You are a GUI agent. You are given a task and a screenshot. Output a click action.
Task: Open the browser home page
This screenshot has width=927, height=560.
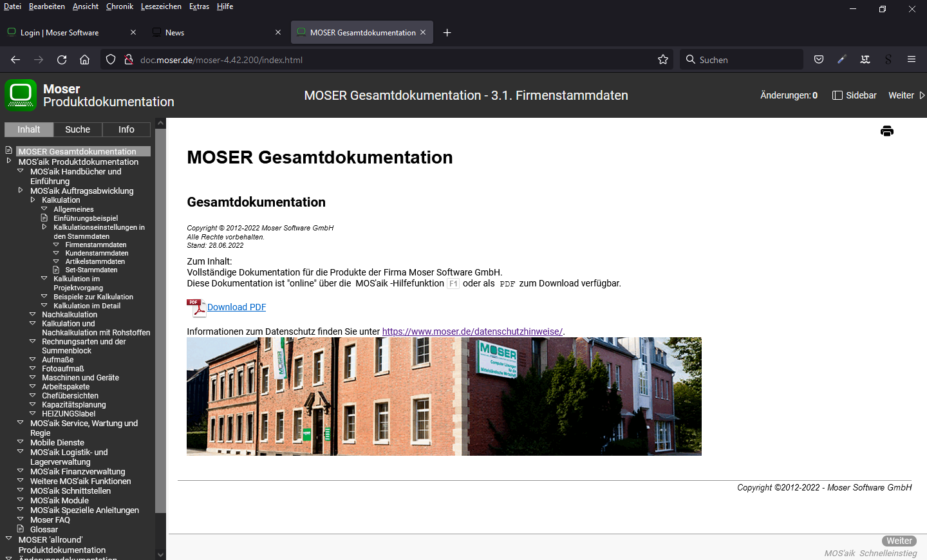click(x=84, y=59)
